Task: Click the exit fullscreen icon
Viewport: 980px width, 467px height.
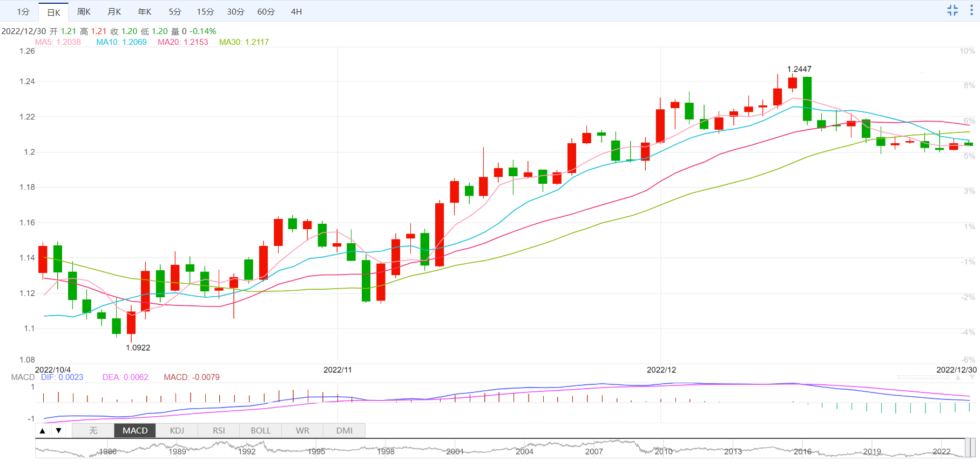Action: [952, 10]
